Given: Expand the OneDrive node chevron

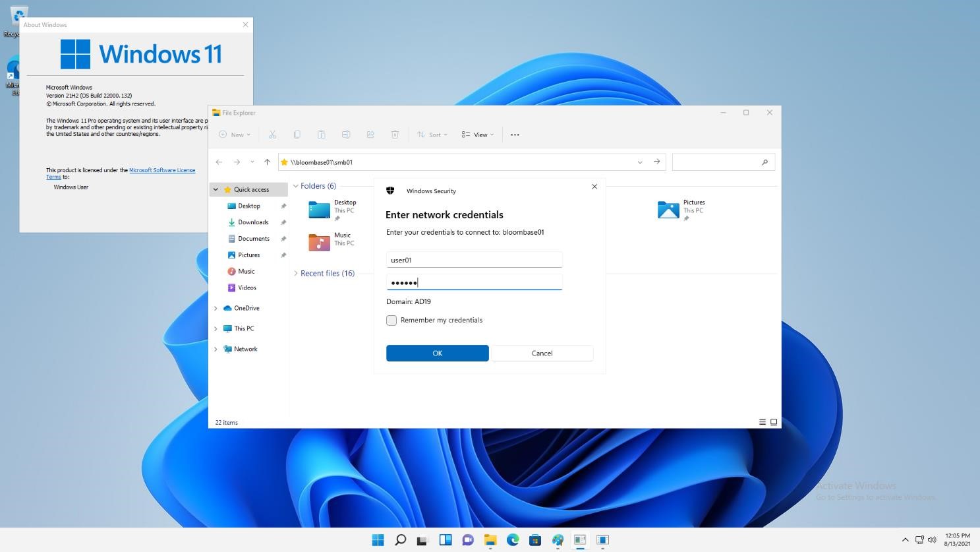Looking at the screenshot, I should [216, 308].
